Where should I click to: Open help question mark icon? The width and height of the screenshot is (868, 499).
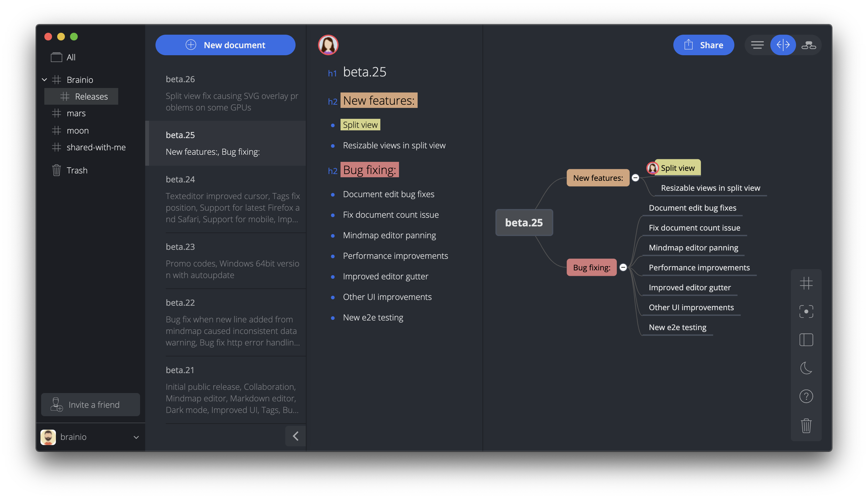click(806, 397)
